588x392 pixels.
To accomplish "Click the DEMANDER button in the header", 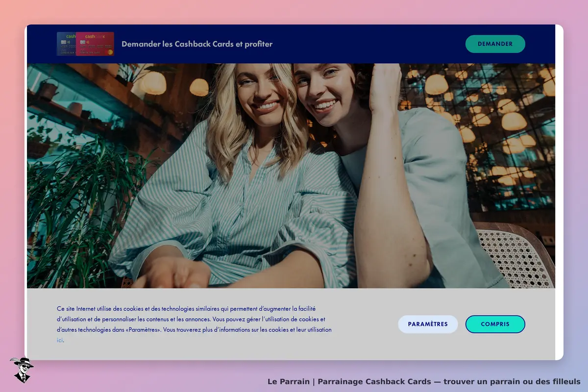I will pos(495,44).
